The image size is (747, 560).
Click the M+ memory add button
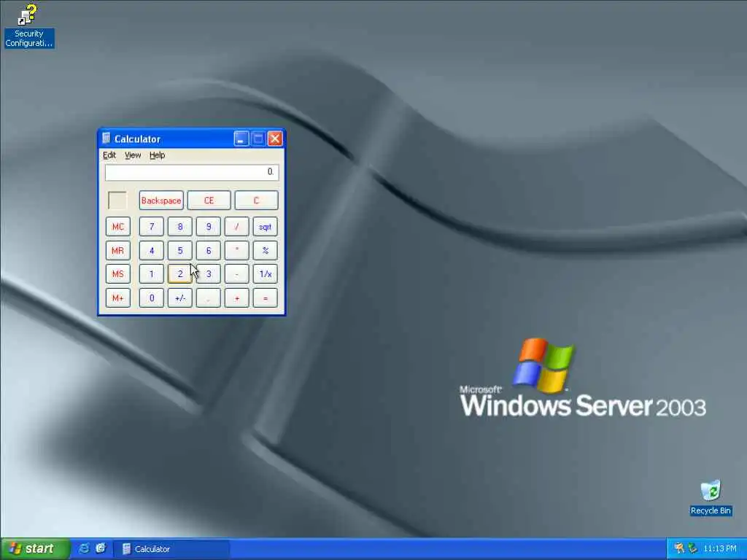[117, 298]
